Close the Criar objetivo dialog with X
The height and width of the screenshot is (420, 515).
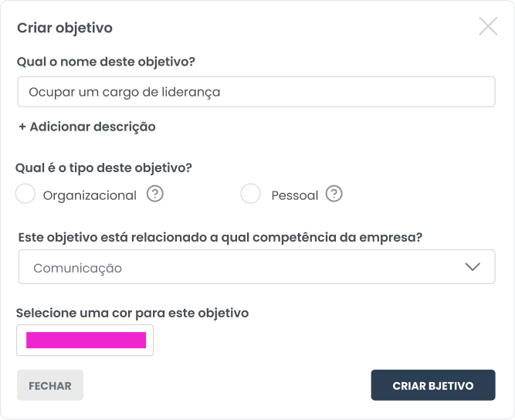(x=488, y=27)
